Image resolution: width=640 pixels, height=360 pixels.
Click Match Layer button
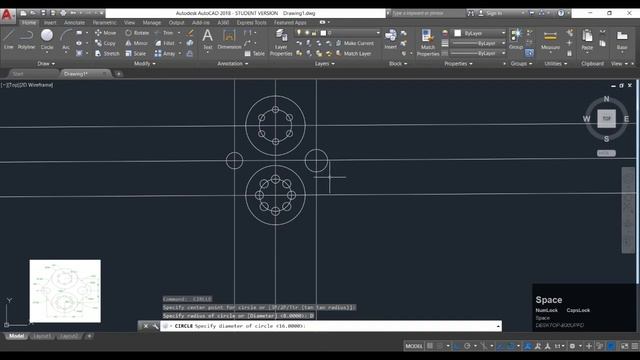tap(353, 53)
